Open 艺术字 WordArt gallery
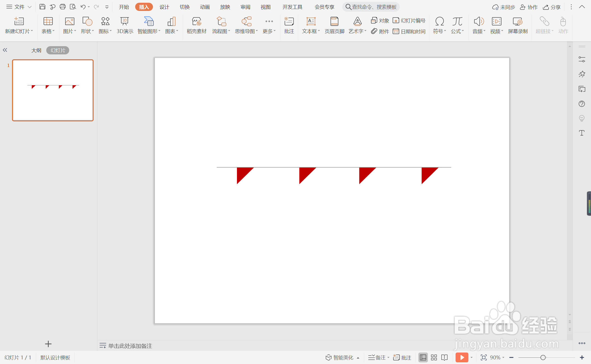591x364 pixels. 357,25
